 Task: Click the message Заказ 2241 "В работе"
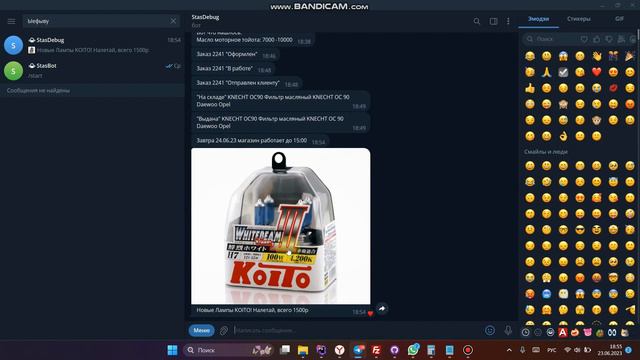tap(234, 69)
